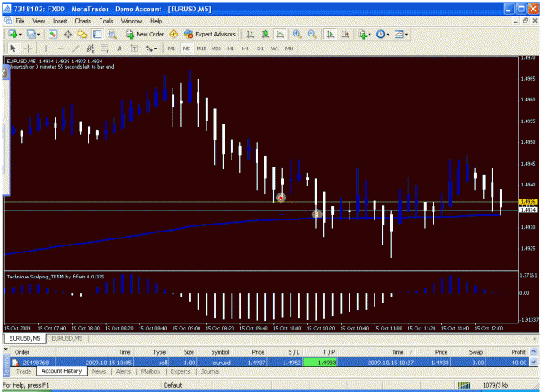Image resolution: width=542 pixels, height=392 pixels.
Task: Toggle Chart Shift
Action: click(345, 34)
